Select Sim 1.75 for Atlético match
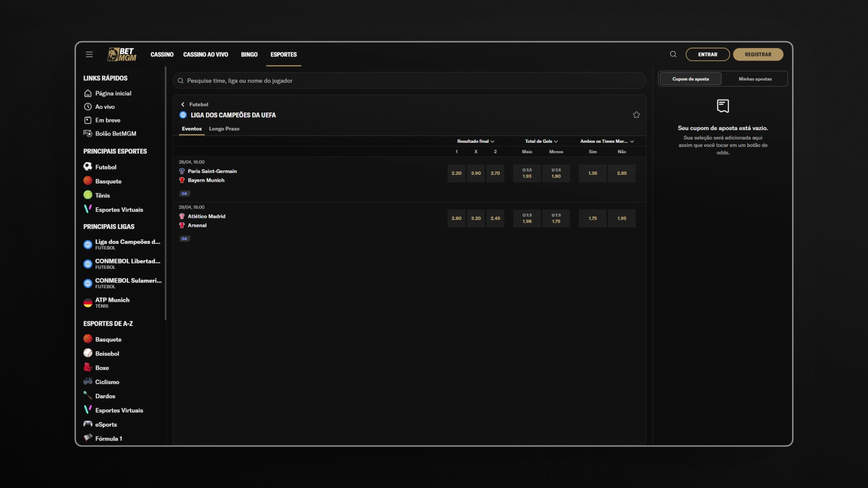The image size is (868, 488). pyautogui.click(x=593, y=219)
